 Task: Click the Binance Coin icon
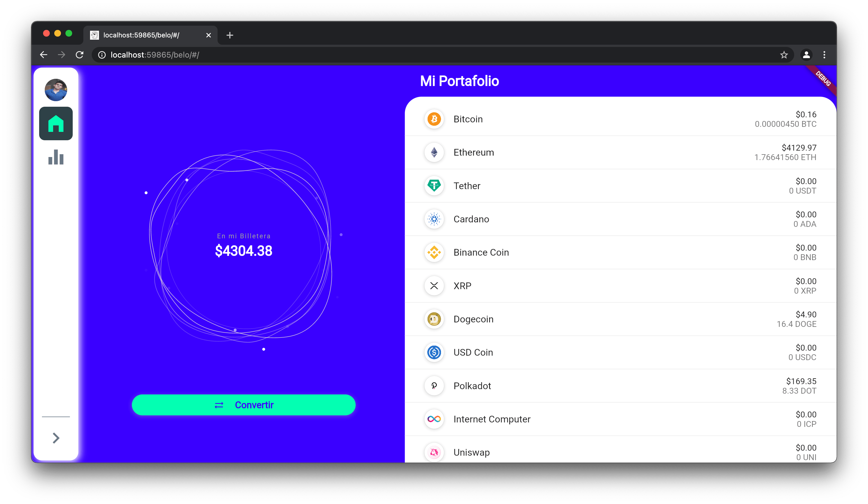pyautogui.click(x=434, y=252)
